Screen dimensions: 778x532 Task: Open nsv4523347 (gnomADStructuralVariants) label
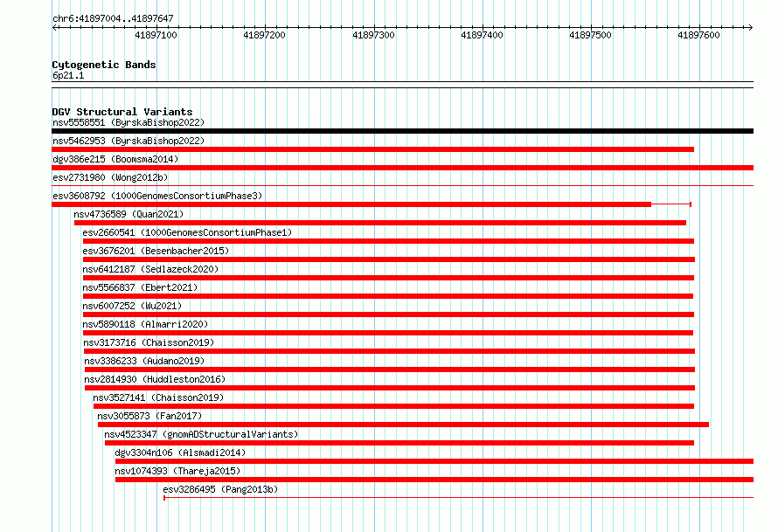(201, 434)
